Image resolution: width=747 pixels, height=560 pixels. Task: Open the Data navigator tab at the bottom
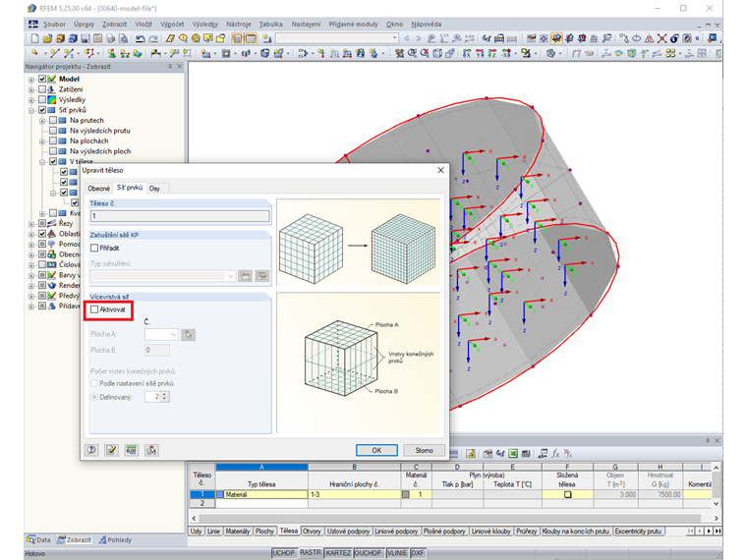[38, 540]
